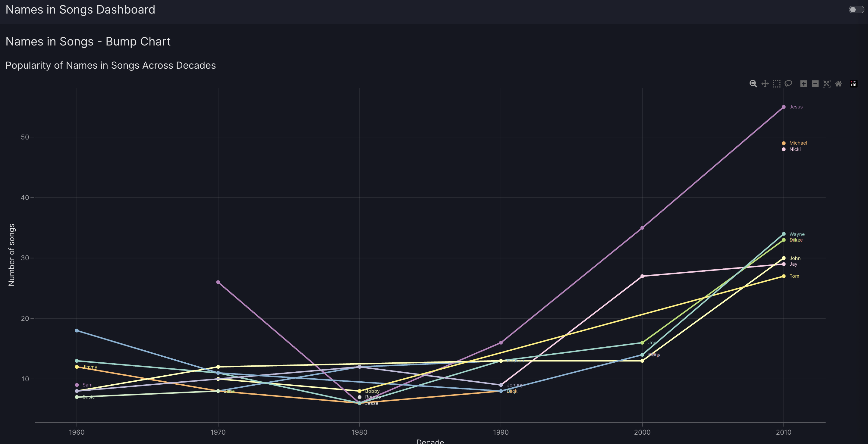The width and height of the screenshot is (868, 444).
Task: Click the Romeo marker at 1980
Action: [360, 397]
